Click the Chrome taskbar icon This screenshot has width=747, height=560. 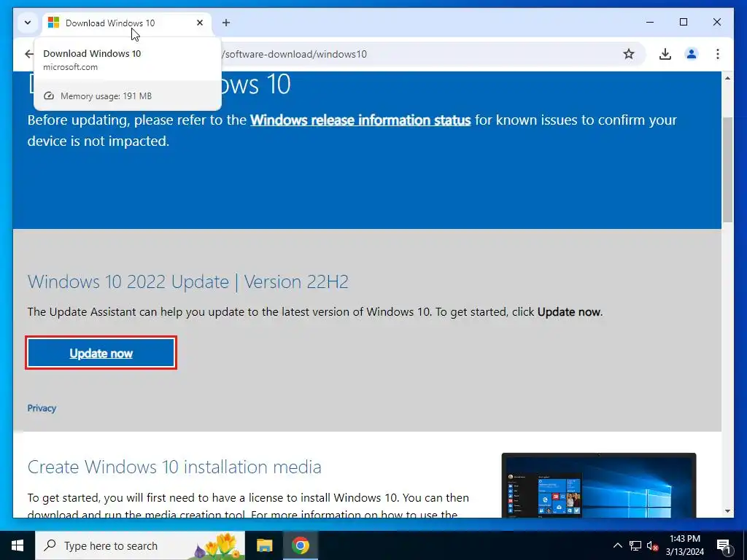tap(301, 545)
